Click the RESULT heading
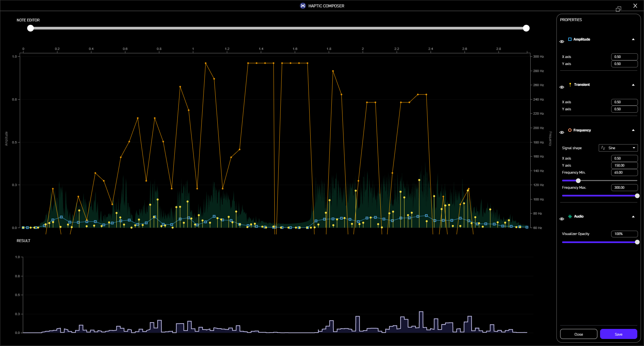This screenshot has width=644, height=346. click(23, 241)
